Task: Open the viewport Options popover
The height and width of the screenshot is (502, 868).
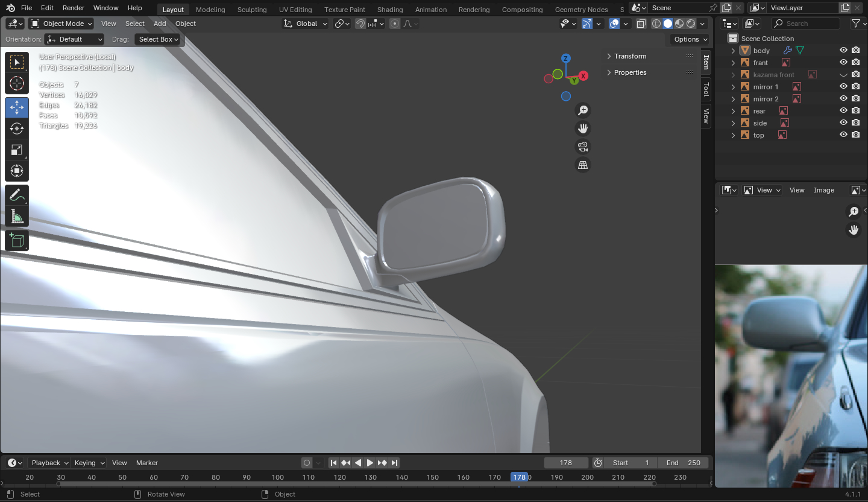Action: click(x=690, y=39)
